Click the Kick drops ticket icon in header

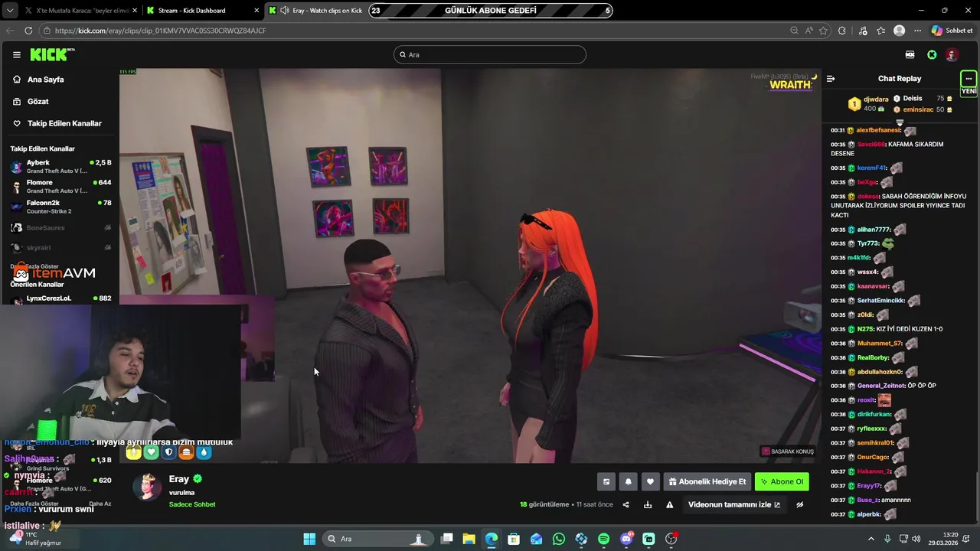point(910,55)
